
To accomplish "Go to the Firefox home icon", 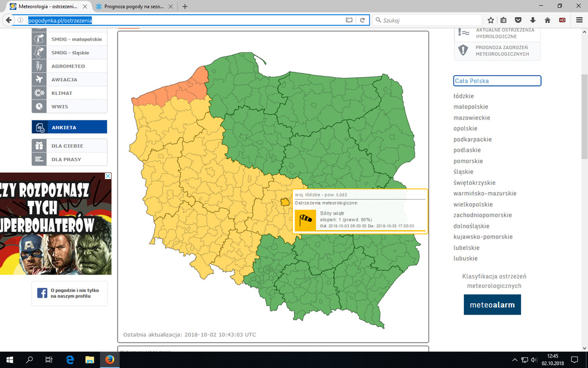I will point(547,20).
